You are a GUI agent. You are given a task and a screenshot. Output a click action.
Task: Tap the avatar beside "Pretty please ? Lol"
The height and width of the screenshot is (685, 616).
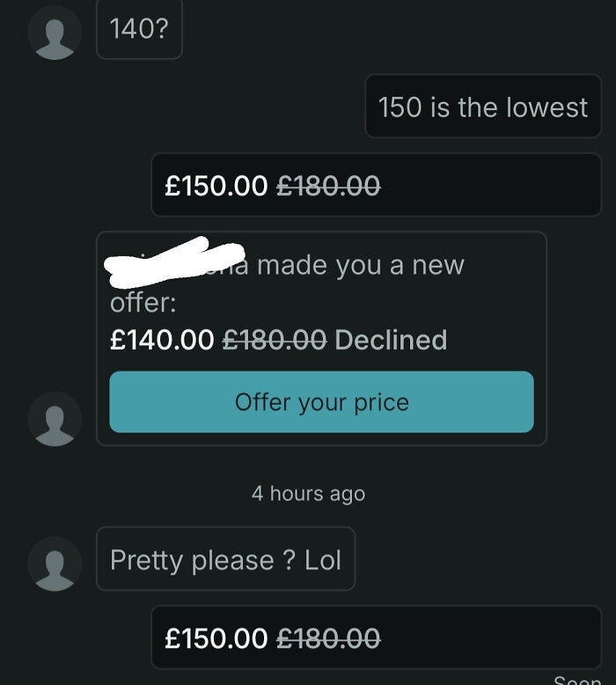click(x=55, y=562)
